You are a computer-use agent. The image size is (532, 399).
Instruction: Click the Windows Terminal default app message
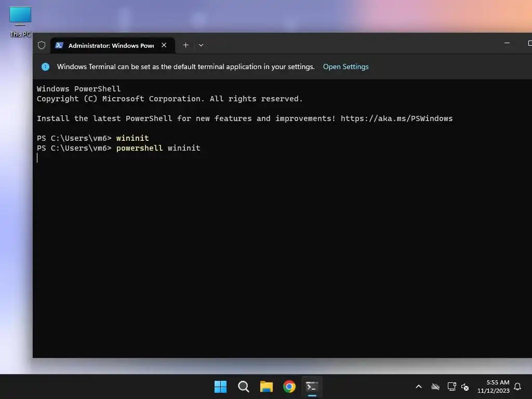pyautogui.click(x=185, y=67)
